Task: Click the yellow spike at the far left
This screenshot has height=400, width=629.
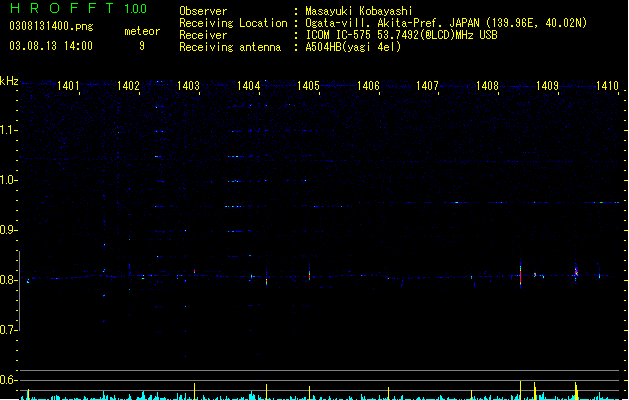Action: 28,394
